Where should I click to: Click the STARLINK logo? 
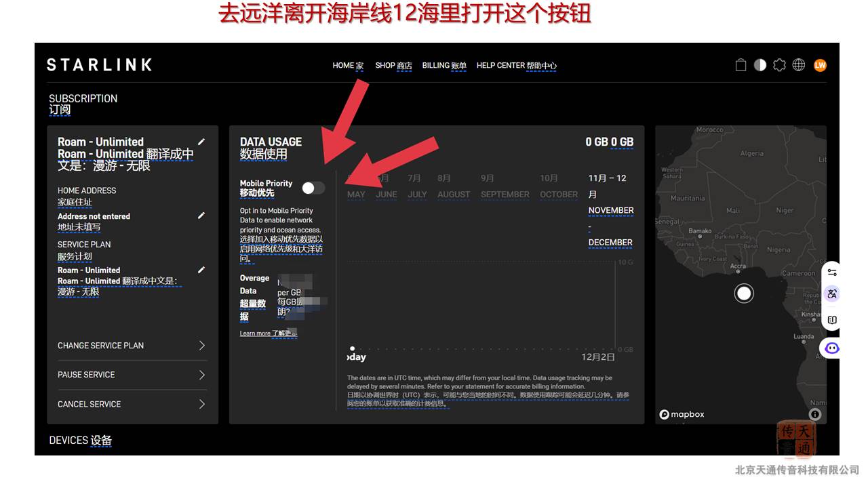[x=99, y=65]
